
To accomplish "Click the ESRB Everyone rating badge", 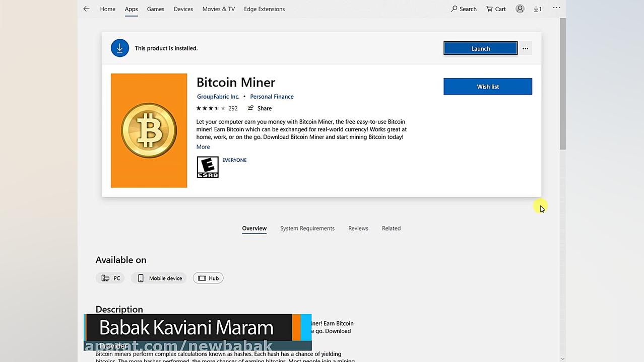I will (208, 167).
